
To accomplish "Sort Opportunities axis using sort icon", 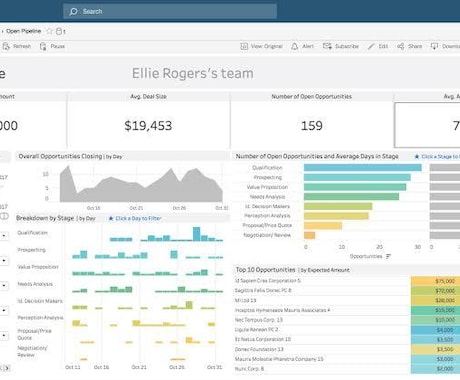I will (388, 256).
